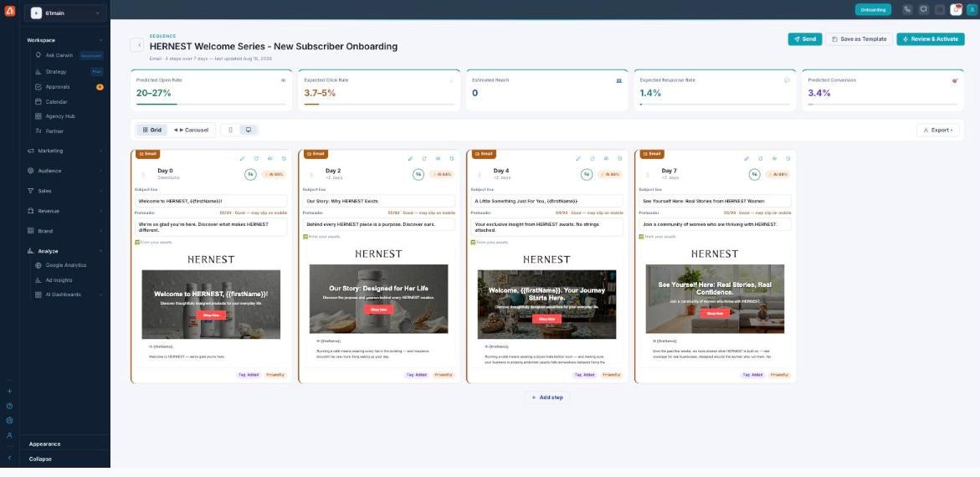Click Day 4 preheader text field

[546, 227]
